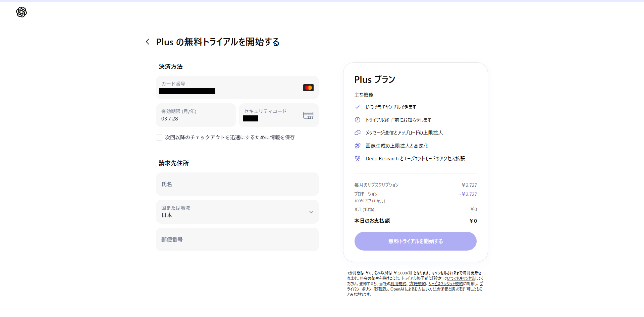Click the clock icon beside トライアル終了前にお知らせします
This screenshot has width=644, height=317.
click(358, 120)
